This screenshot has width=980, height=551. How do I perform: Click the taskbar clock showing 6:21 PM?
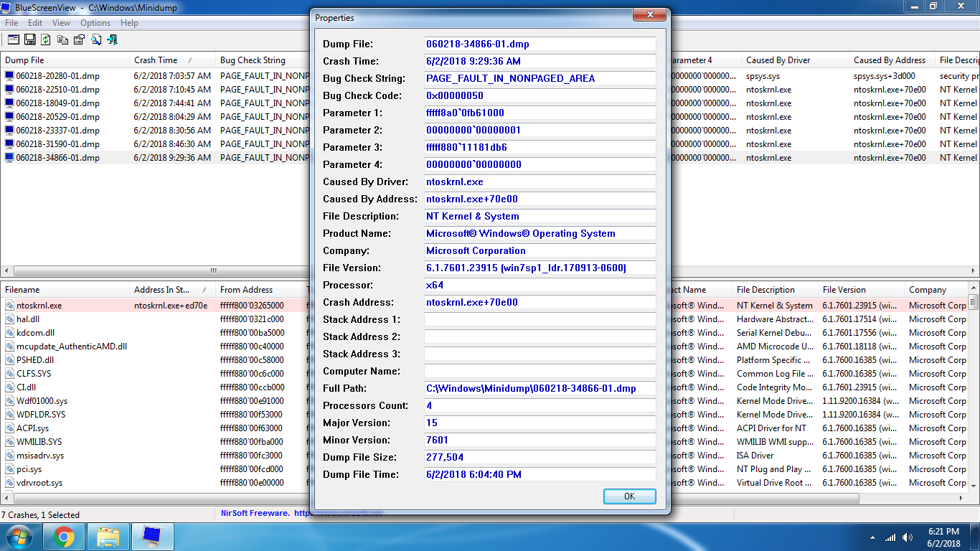[943, 537]
